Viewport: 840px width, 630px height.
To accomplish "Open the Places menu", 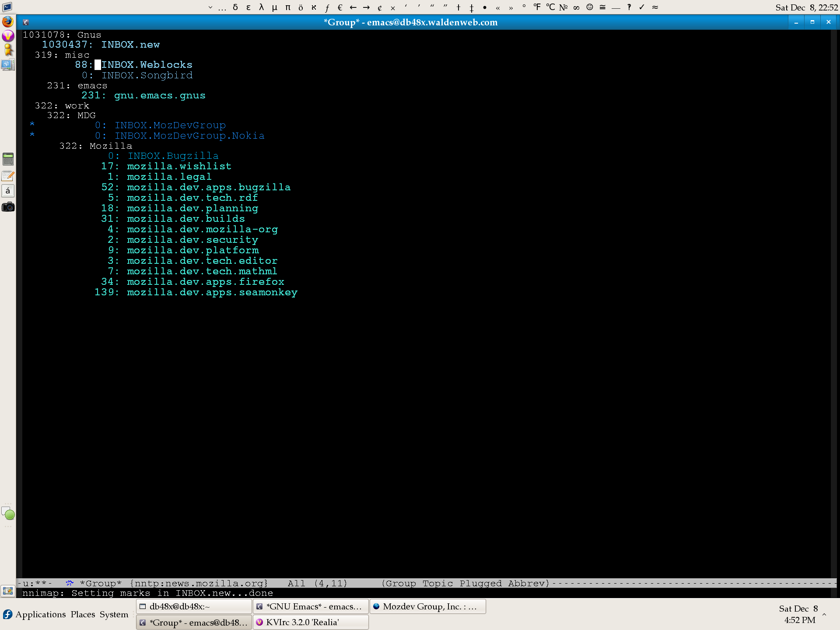I will [x=83, y=614].
